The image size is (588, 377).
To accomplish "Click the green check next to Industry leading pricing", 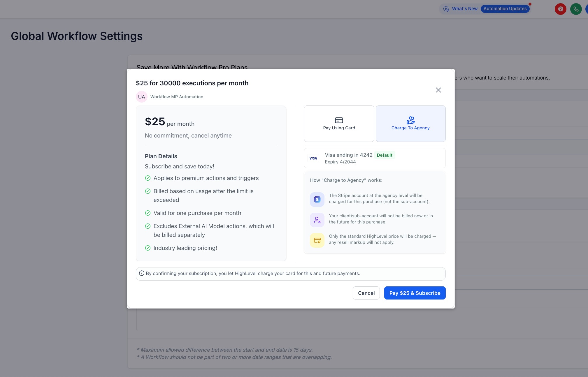I will [x=148, y=248].
